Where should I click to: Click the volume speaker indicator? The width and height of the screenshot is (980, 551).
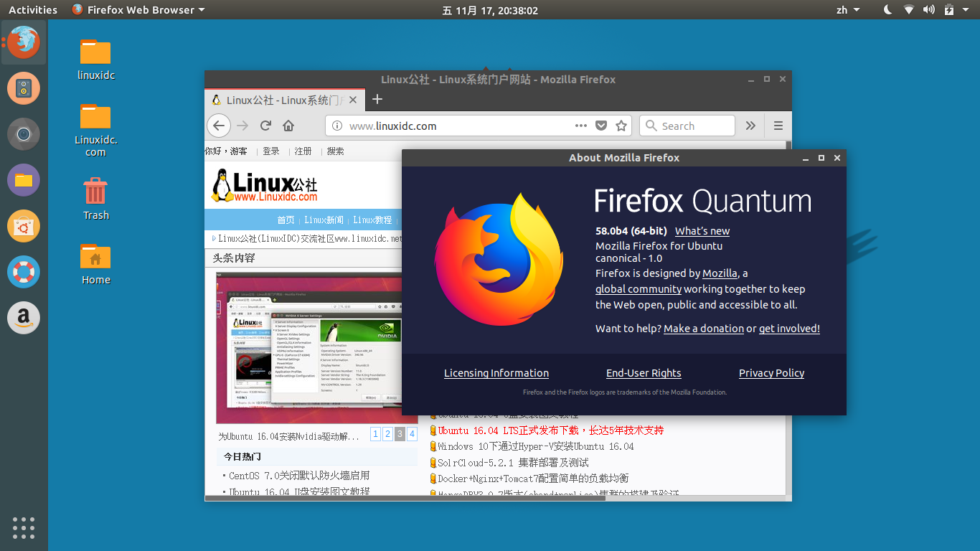pyautogui.click(x=929, y=10)
